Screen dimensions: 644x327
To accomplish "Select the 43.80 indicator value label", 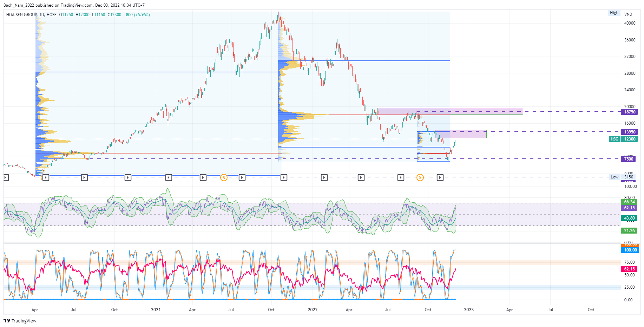I will (x=630, y=218).
